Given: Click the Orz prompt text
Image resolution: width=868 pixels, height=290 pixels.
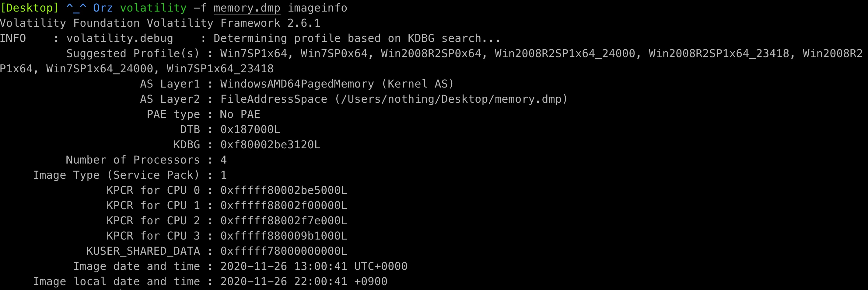Looking at the screenshot, I should click(103, 8).
